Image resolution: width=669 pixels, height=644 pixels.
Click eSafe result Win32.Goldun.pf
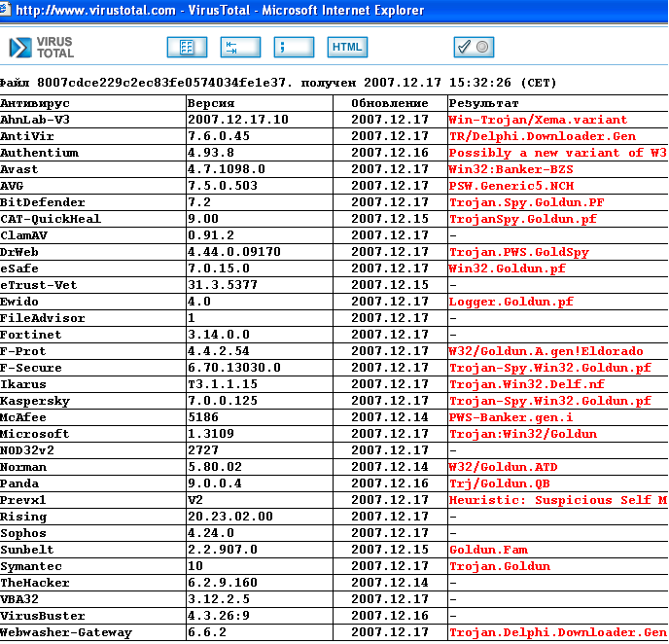point(507,268)
